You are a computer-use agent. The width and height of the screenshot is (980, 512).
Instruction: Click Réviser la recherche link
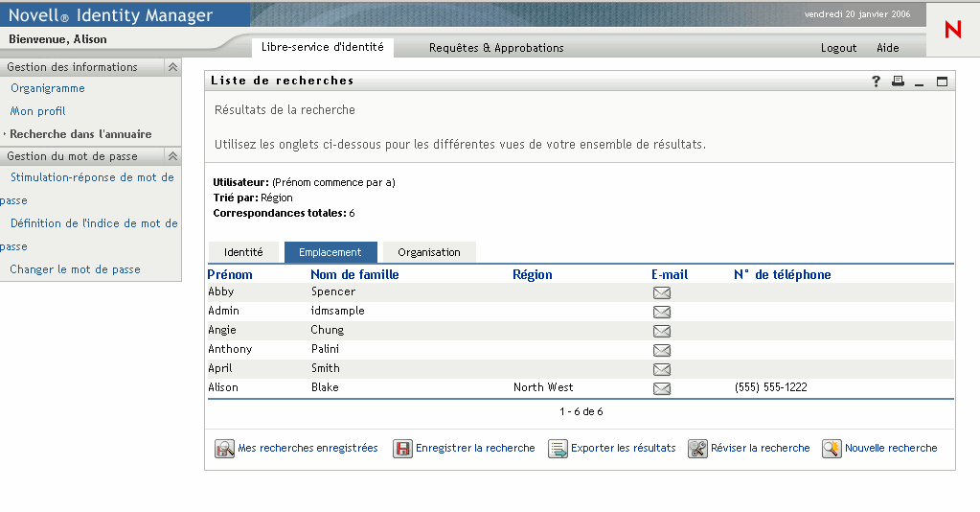pyautogui.click(x=760, y=448)
